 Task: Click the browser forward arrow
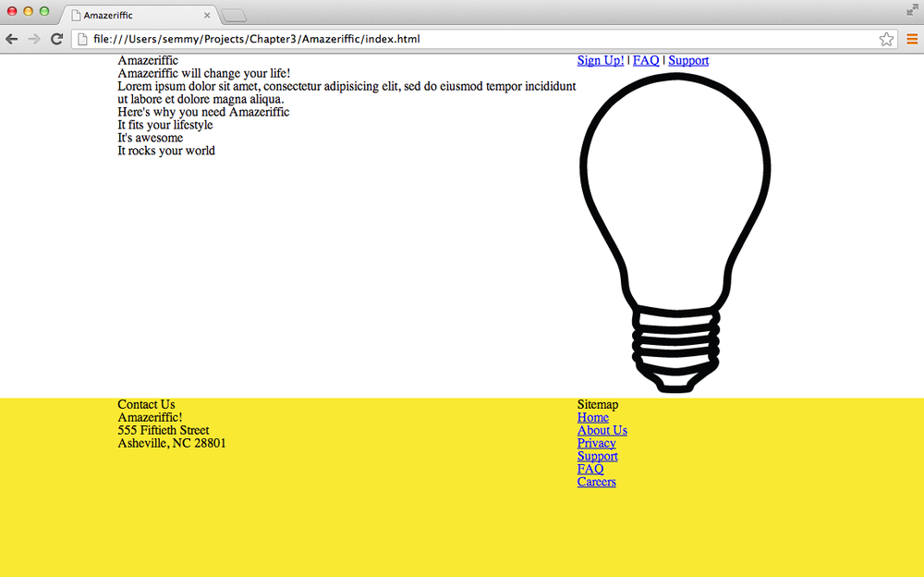tap(34, 39)
